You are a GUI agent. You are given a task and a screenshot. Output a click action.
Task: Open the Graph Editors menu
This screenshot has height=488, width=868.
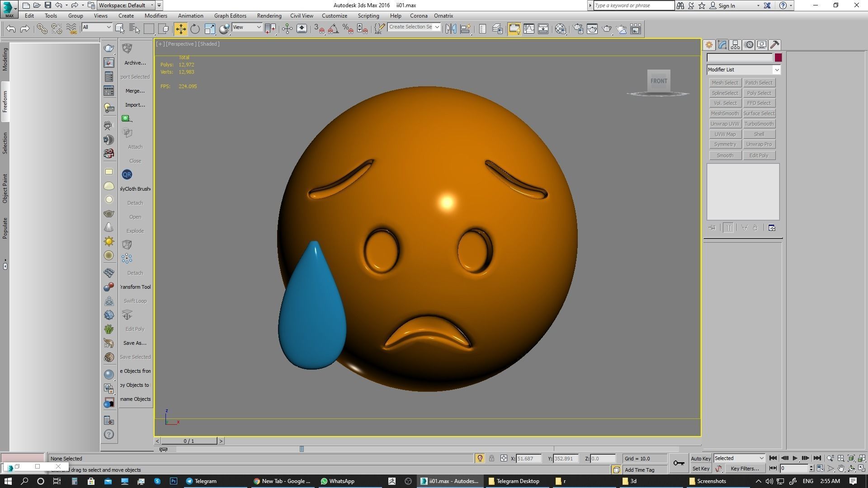click(x=230, y=16)
